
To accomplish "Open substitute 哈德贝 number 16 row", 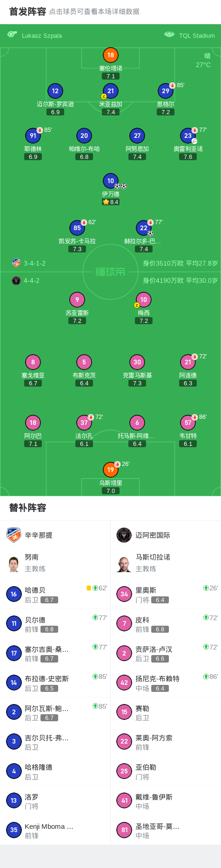I will click(55, 594).
